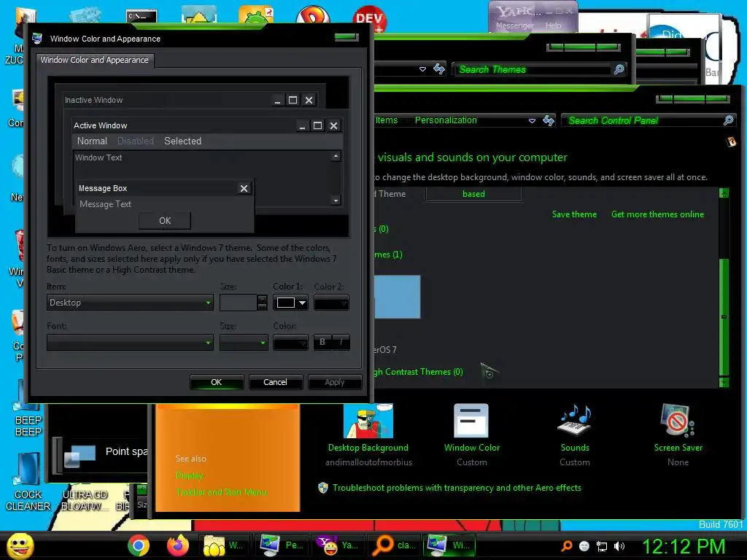Open Help menu in Yahoo window
This screenshot has width=747, height=560.
553,26
